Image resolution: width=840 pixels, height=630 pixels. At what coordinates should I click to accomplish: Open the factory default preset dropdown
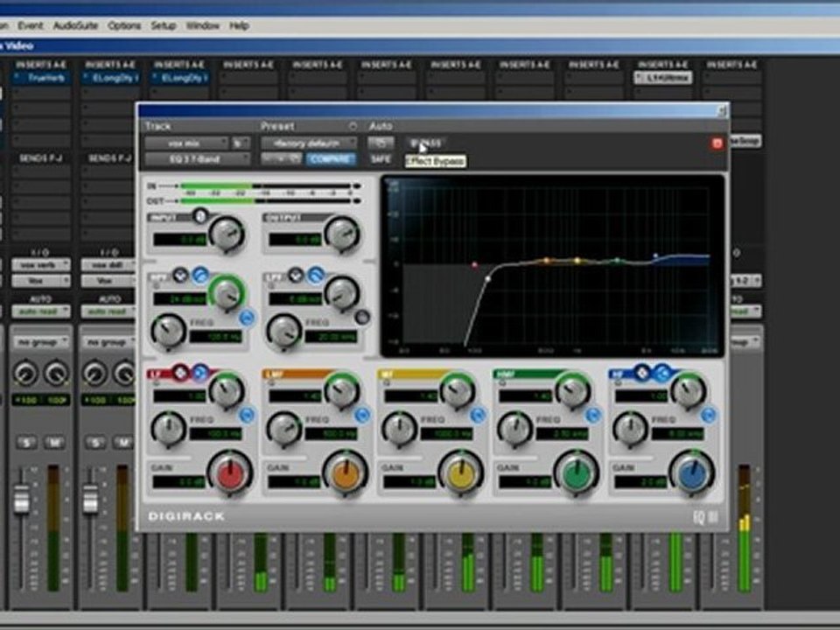[309, 143]
